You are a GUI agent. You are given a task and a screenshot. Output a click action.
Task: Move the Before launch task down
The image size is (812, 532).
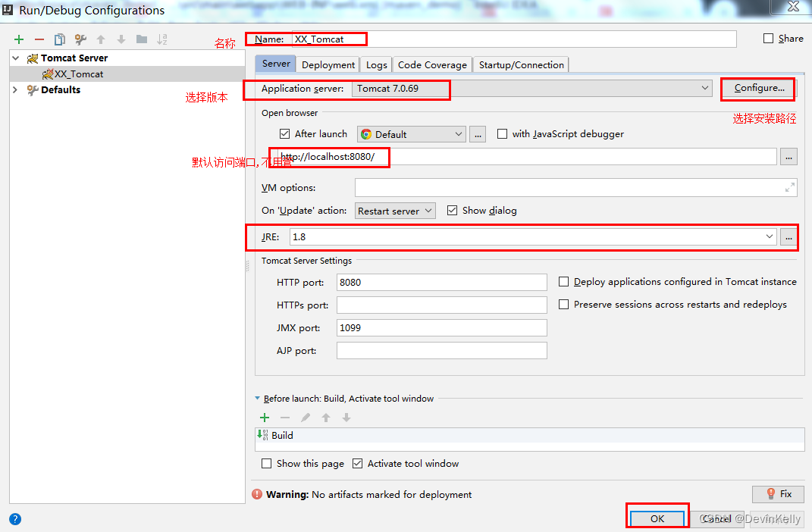click(346, 418)
